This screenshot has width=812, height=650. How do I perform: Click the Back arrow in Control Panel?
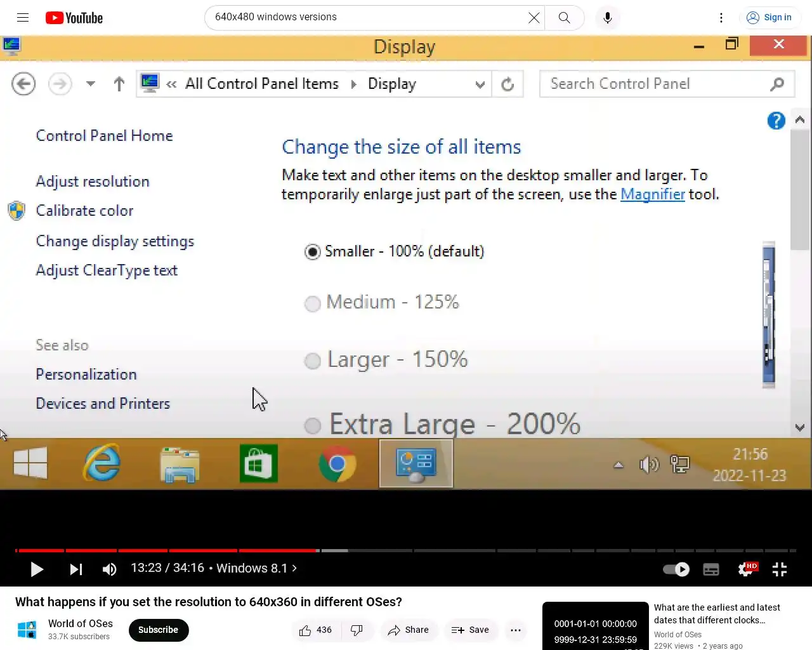coord(23,84)
